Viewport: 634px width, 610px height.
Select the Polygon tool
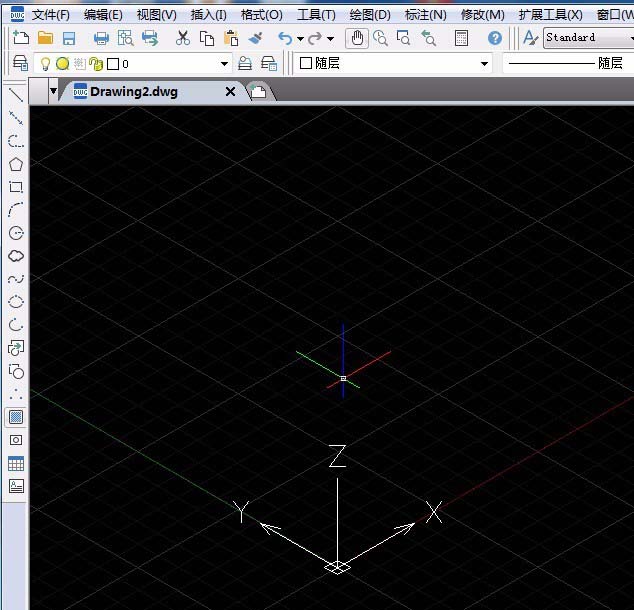coord(16,164)
